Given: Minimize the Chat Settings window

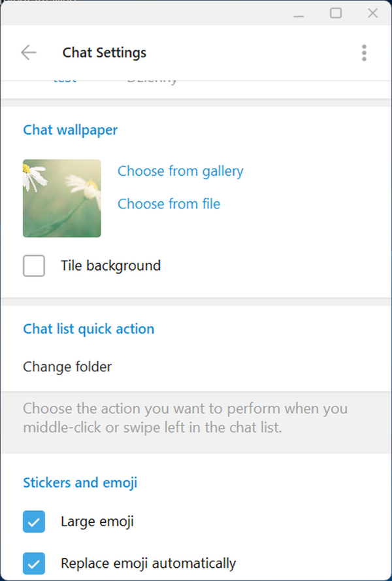Looking at the screenshot, I should (x=299, y=13).
